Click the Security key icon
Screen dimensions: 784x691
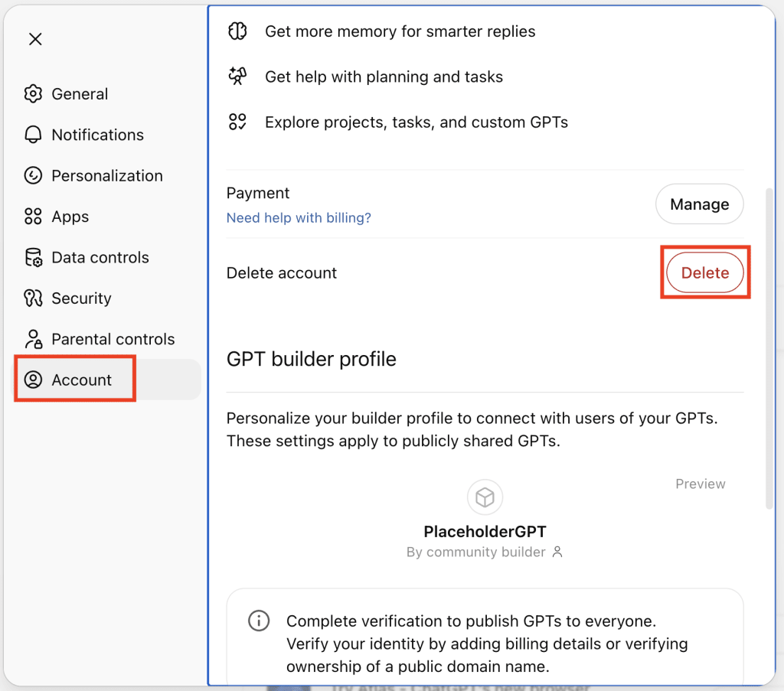coord(33,298)
